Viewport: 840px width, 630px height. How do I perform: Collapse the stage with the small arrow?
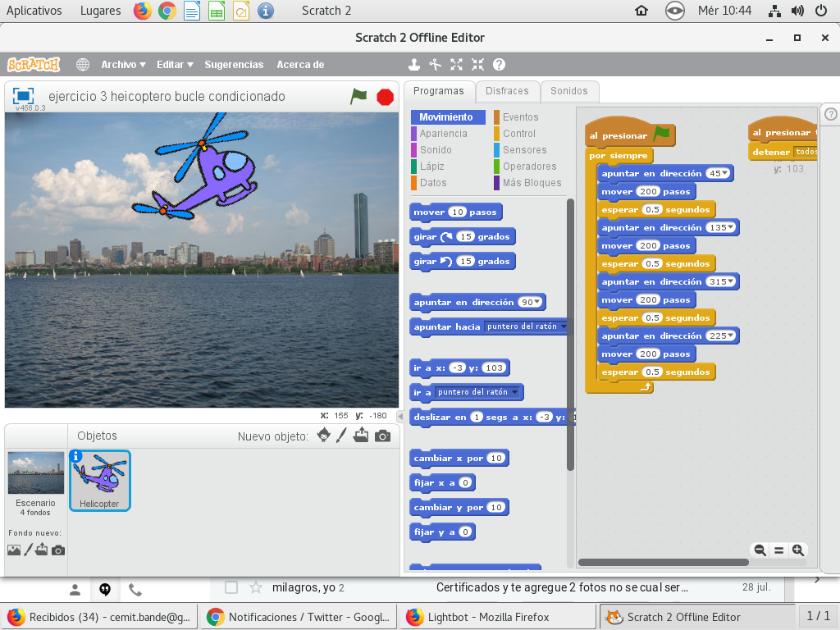400,416
